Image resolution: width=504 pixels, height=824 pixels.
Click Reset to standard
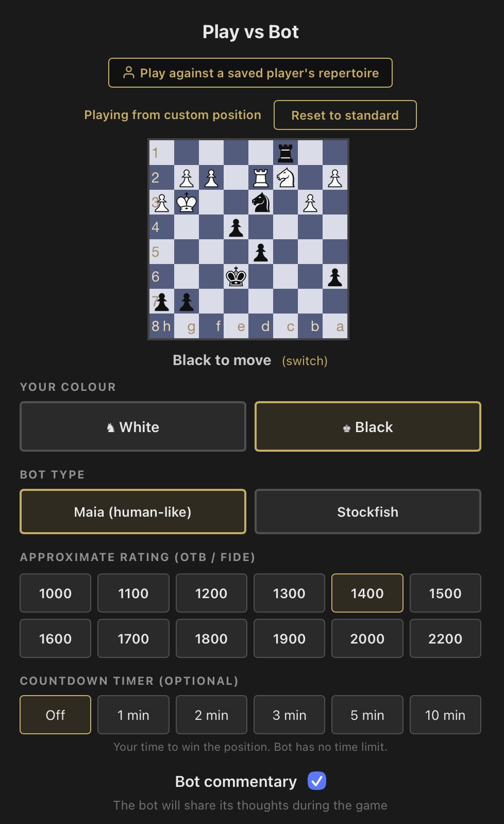(345, 115)
